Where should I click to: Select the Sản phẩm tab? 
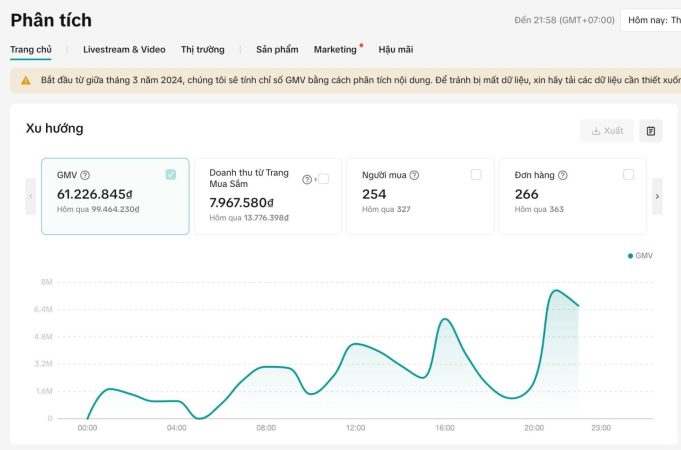[277, 49]
